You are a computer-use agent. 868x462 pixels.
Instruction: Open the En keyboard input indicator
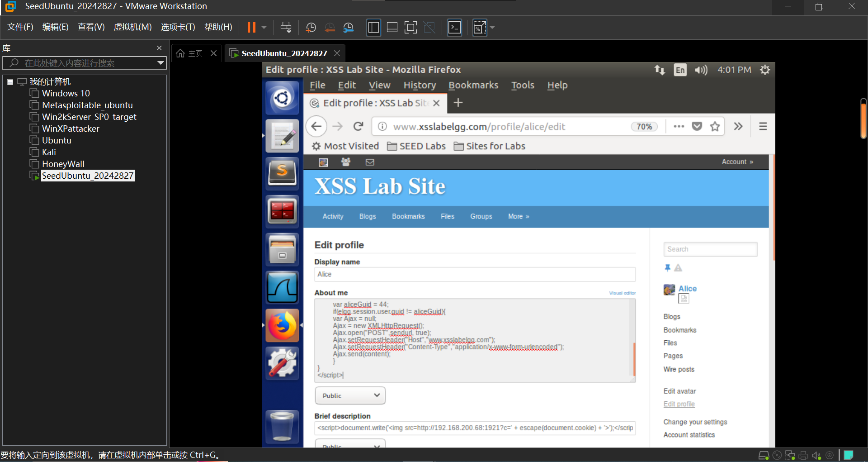(680, 70)
